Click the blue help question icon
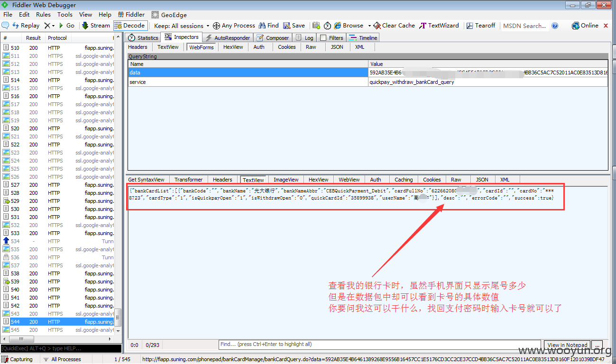Screen dimensions: 616x364 [555, 26]
